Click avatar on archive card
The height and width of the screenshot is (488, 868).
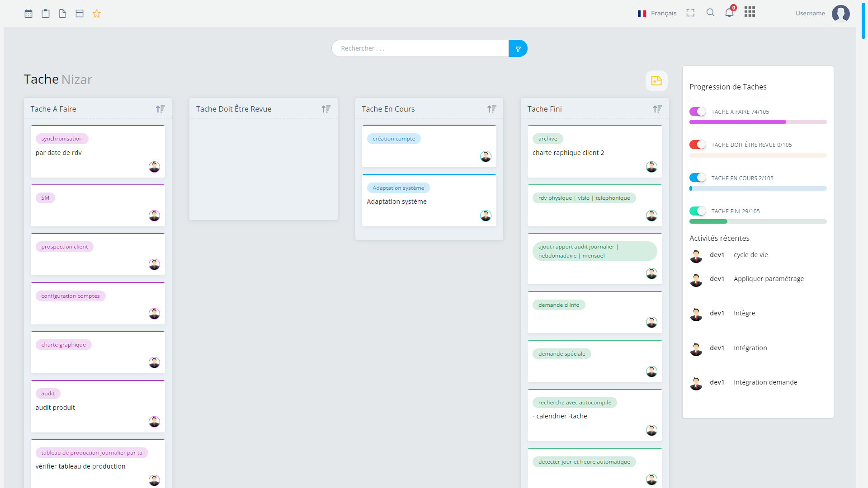click(651, 167)
